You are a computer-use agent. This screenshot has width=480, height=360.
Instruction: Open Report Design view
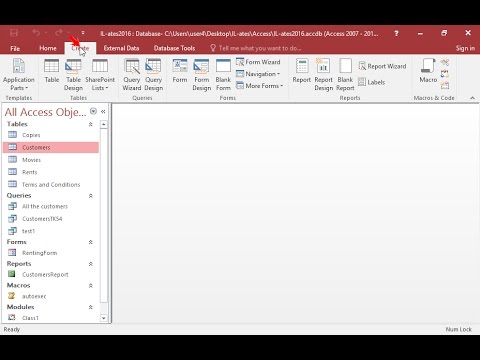pyautogui.click(x=323, y=75)
